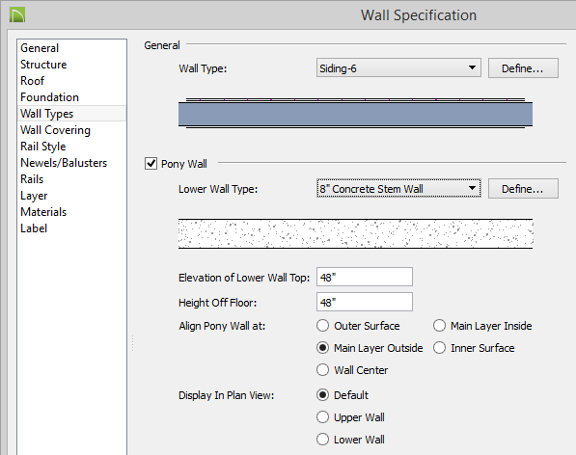
Task: Select Newels/Balusters in the side list
Action: click(64, 163)
